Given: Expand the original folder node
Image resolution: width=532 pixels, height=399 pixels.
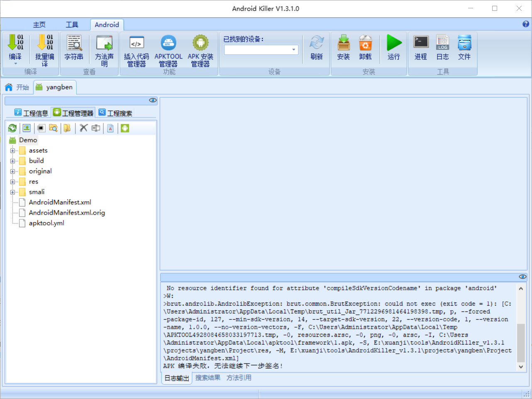Looking at the screenshot, I should [x=12, y=171].
